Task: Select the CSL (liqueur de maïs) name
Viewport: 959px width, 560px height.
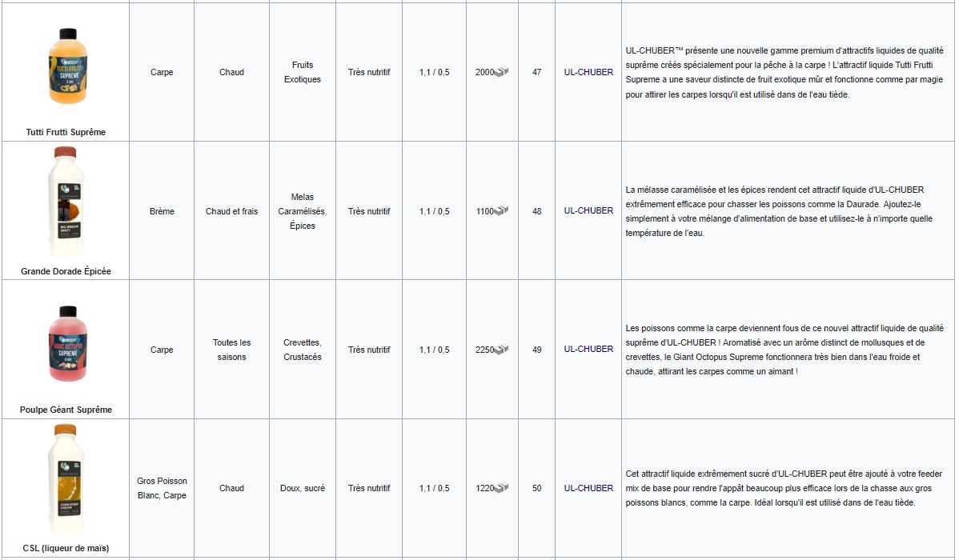Action: pyautogui.click(x=66, y=548)
